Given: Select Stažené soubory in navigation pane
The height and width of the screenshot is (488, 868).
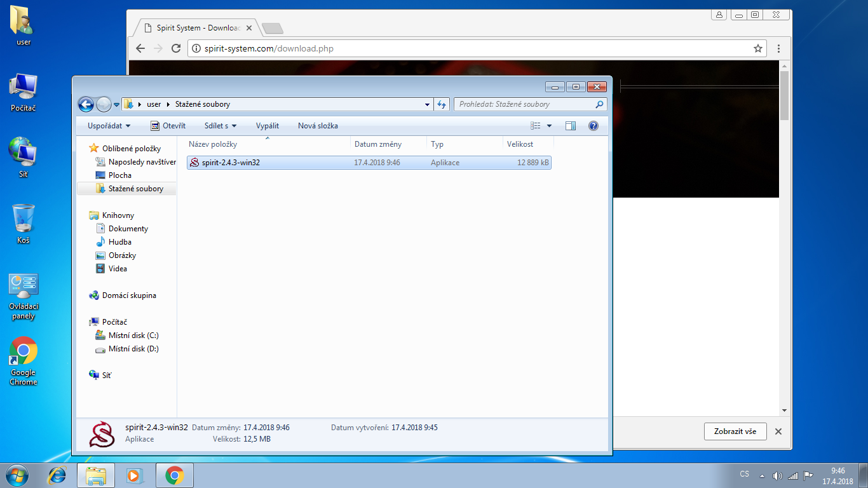Looking at the screenshot, I should 135,189.
